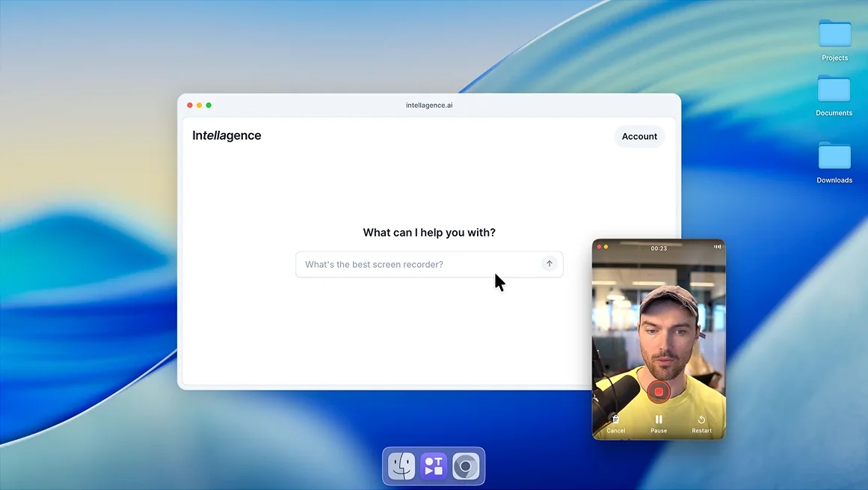Maximize the intellagence.ai window with green dot
The height and width of the screenshot is (490, 868).
[x=209, y=105]
